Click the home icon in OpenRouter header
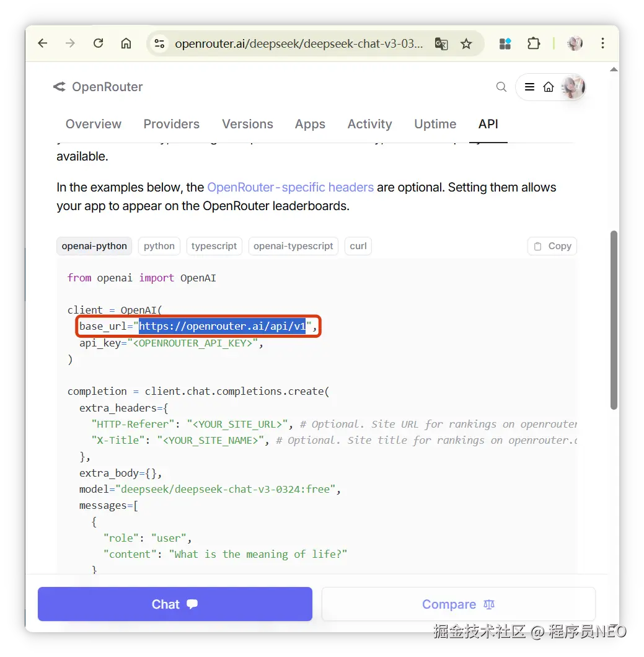Screen dimensions: 644x657 click(x=549, y=87)
